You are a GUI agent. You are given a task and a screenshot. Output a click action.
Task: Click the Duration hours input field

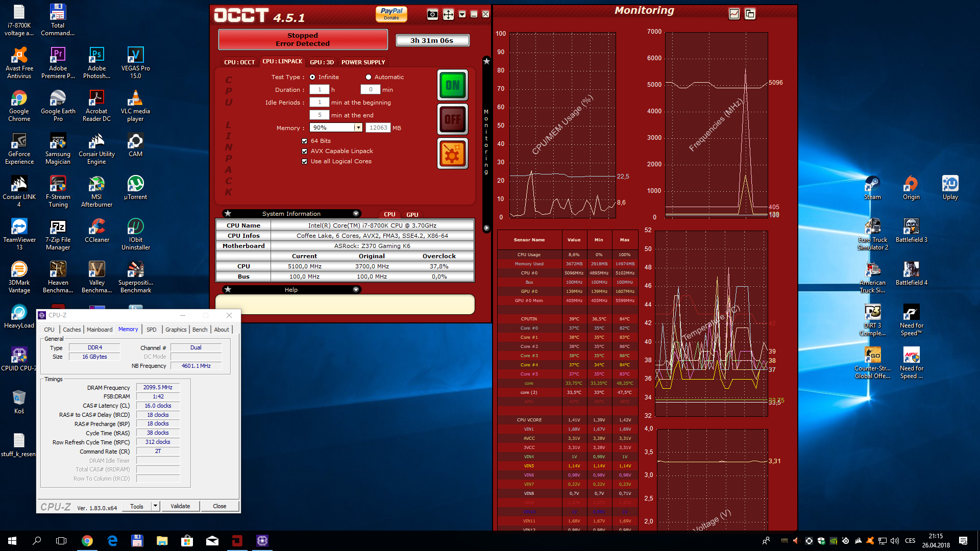pos(320,90)
